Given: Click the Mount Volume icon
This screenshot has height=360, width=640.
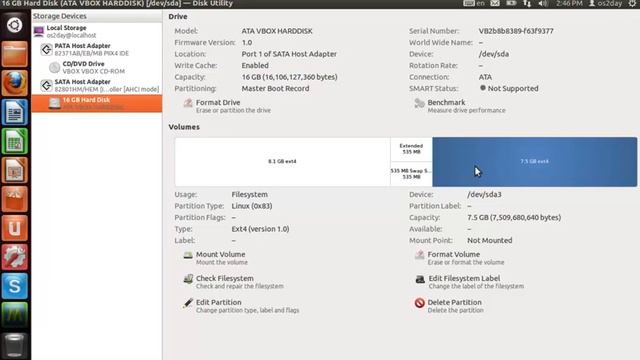Looking at the screenshot, I should [188, 255].
